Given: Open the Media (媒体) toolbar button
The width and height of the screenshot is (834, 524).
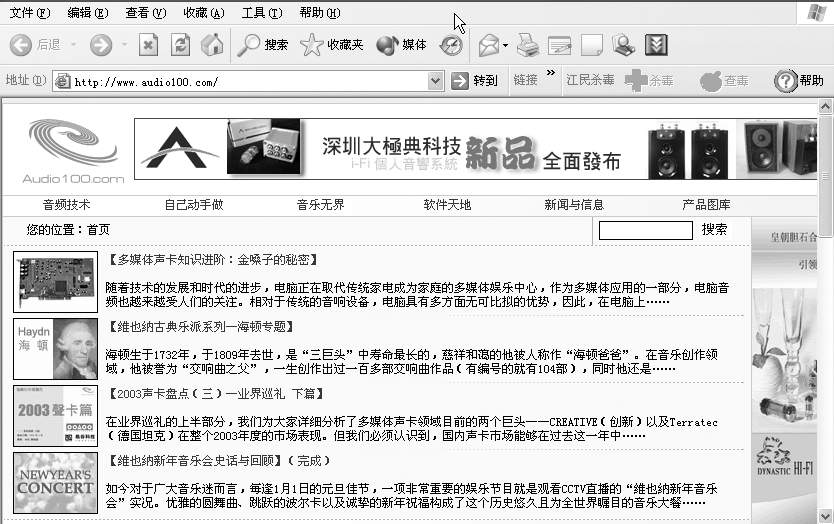Looking at the screenshot, I should pos(402,45).
